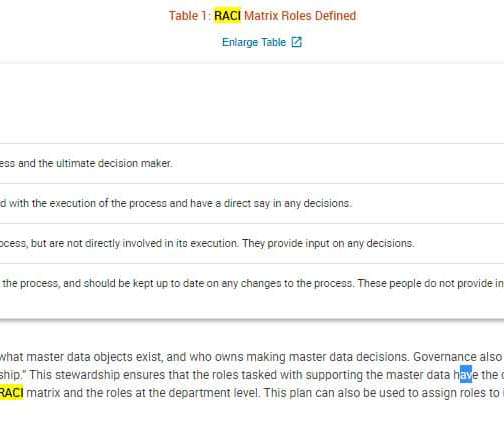Click 'They provide input on any decisions'
The image size is (504, 421).
(328, 243)
